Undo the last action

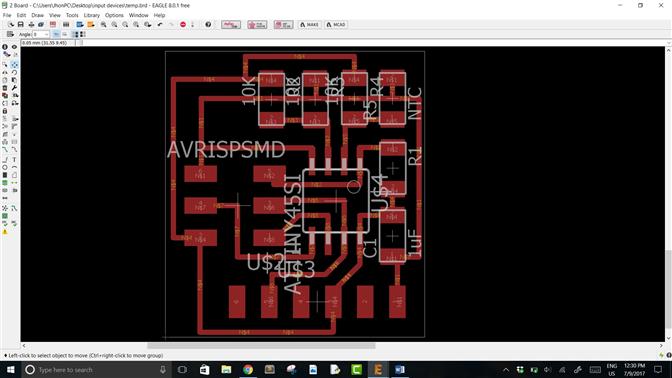click(160, 24)
